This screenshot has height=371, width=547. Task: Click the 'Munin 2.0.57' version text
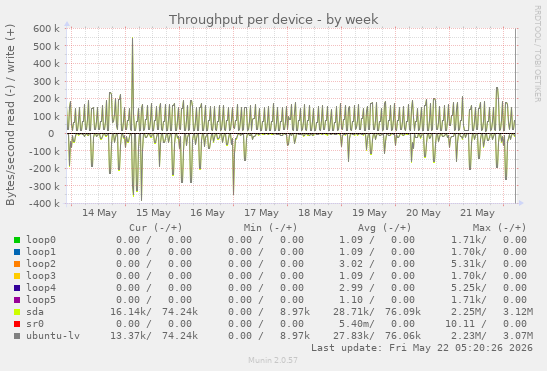273,360
